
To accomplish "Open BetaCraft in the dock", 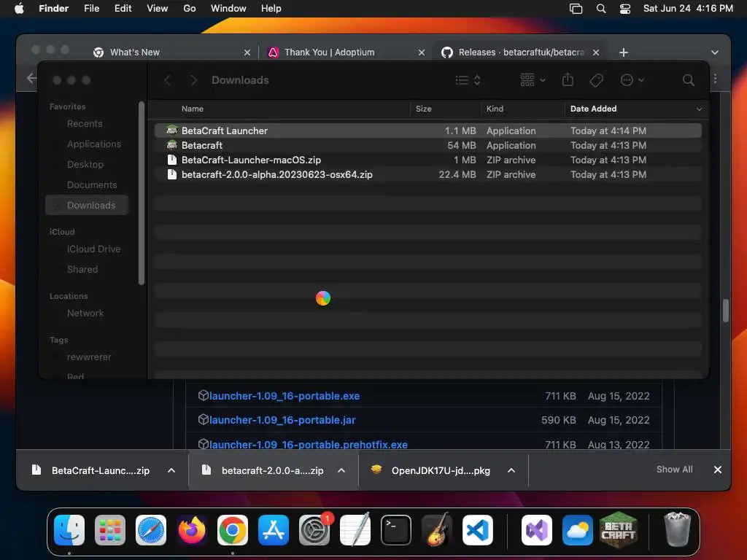I will [x=619, y=530].
